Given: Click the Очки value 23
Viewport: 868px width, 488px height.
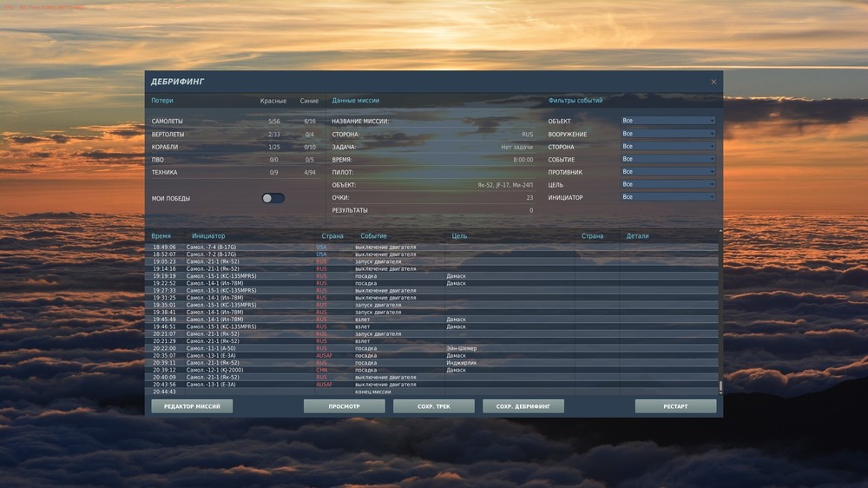Looking at the screenshot, I should click(x=529, y=198).
